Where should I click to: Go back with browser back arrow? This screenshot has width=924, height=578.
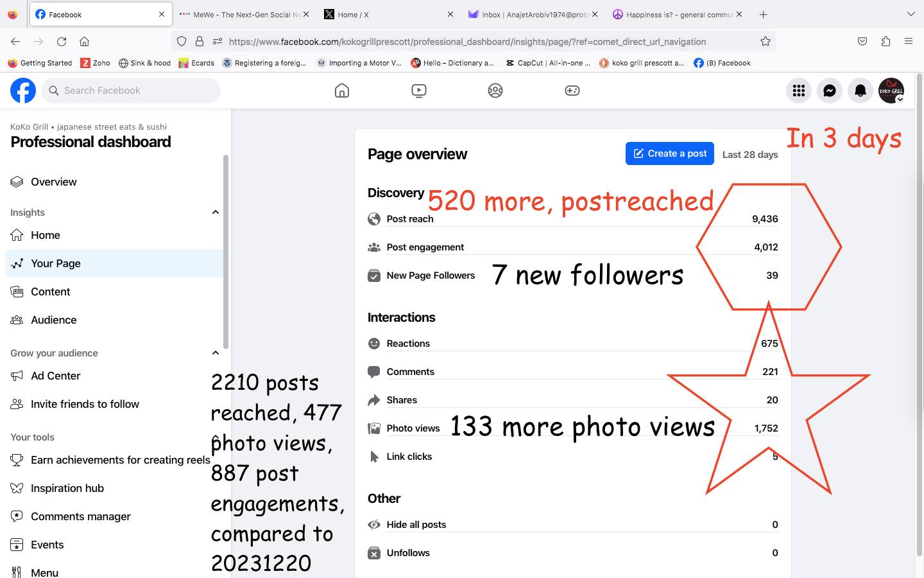[x=15, y=41]
